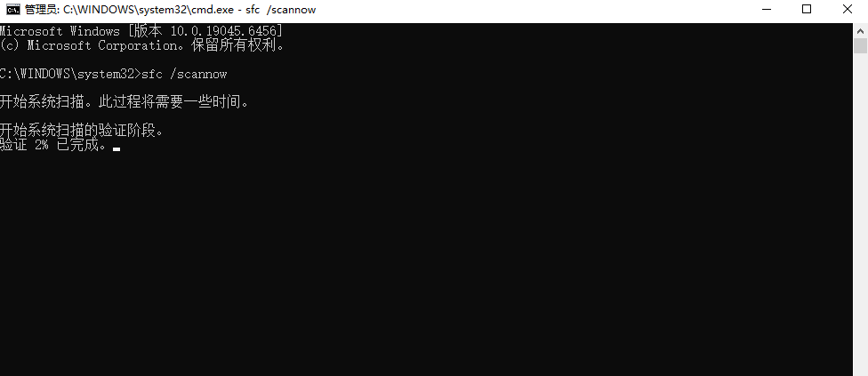Click the 已完成 text after percentage
The width and height of the screenshot is (868, 376).
pyautogui.click(x=77, y=146)
